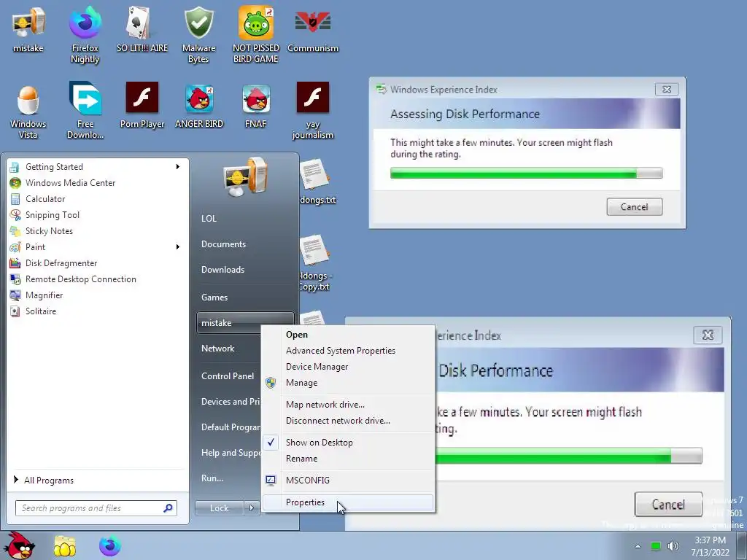This screenshot has width=747, height=560.
Task: Click the Show desktop strip at taskbar end
Action: click(x=742, y=545)
